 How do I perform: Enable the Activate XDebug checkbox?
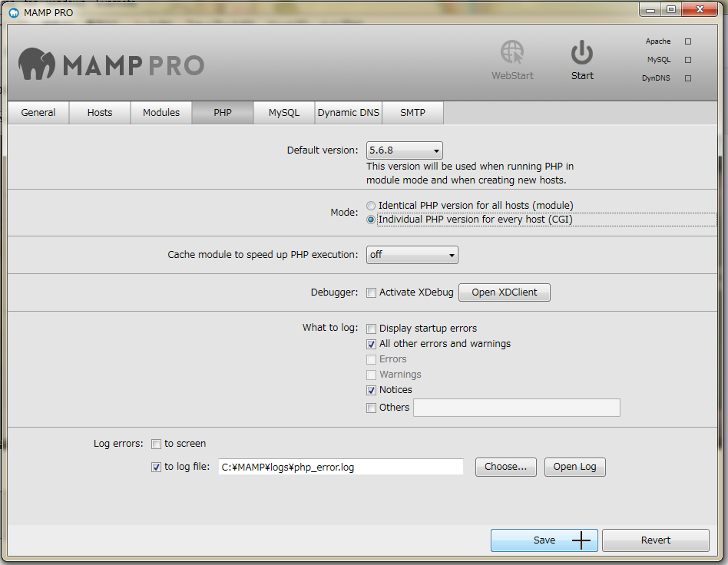click(x=372, y=292)
